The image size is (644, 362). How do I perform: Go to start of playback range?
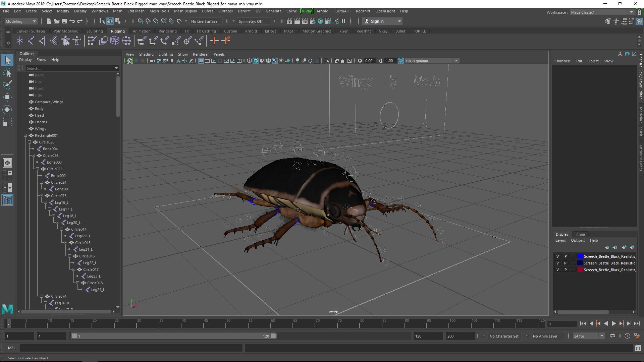583,323
